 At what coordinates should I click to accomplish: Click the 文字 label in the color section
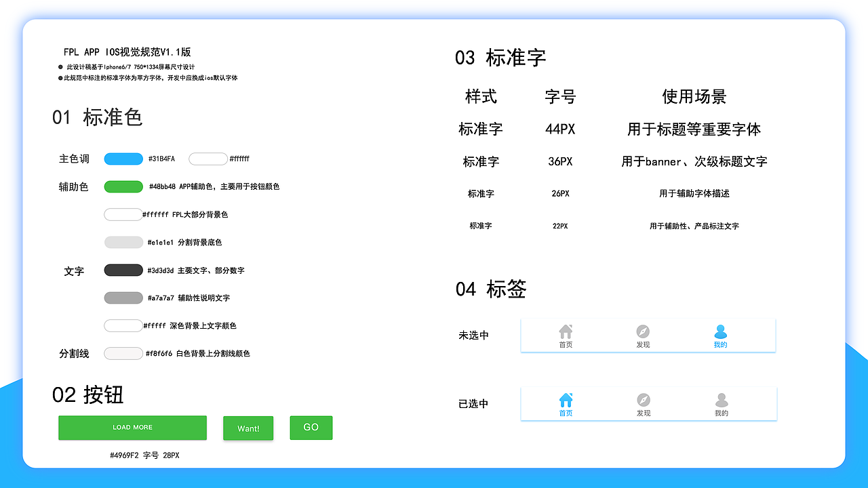click(x=74, y=271)
